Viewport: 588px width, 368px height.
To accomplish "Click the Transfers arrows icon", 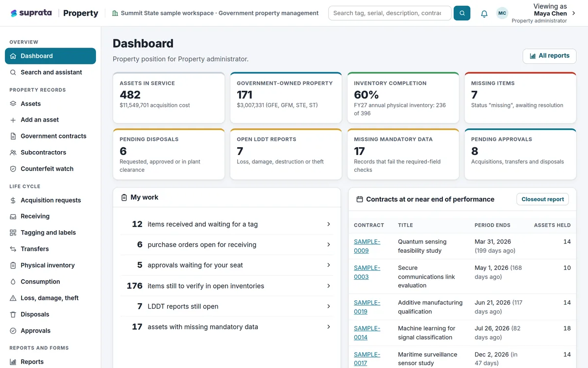I will point(13,249).
